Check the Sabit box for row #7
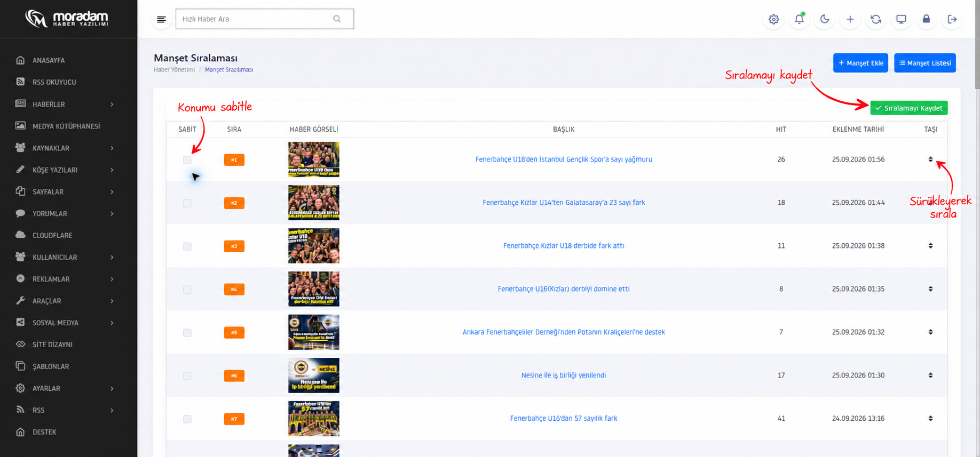The image size is (980, 457). coord(187,419)
